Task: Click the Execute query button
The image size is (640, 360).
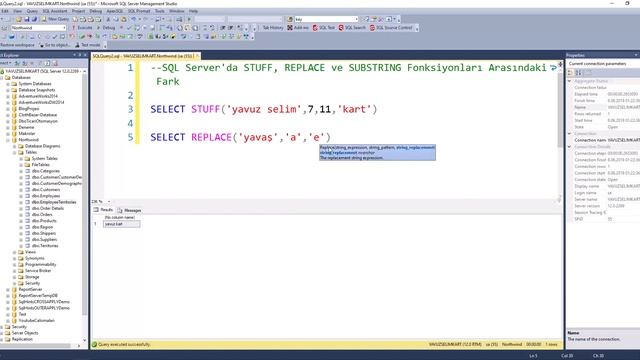Action: pos(82,28)
